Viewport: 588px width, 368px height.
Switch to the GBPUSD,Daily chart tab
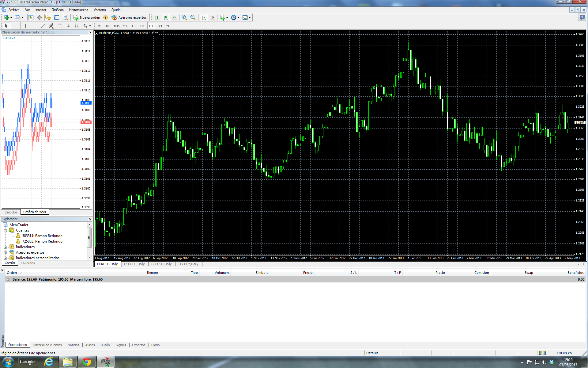pos(161,264)
